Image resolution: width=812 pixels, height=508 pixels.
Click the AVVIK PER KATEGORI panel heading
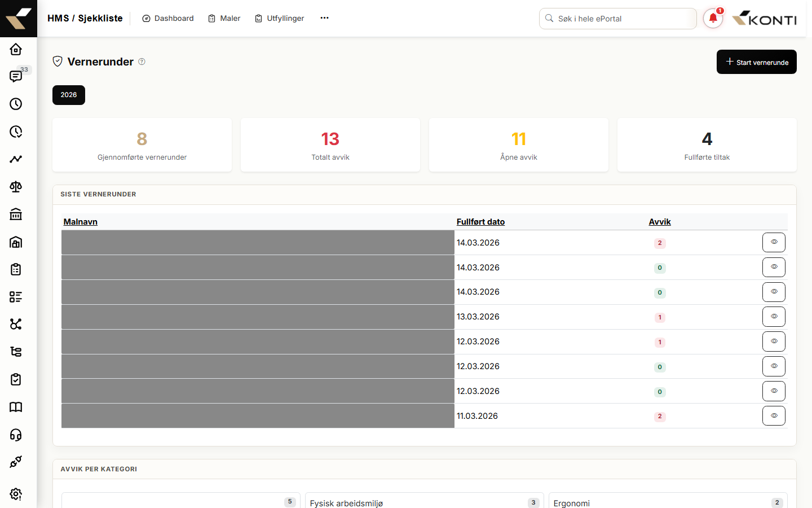99,469
